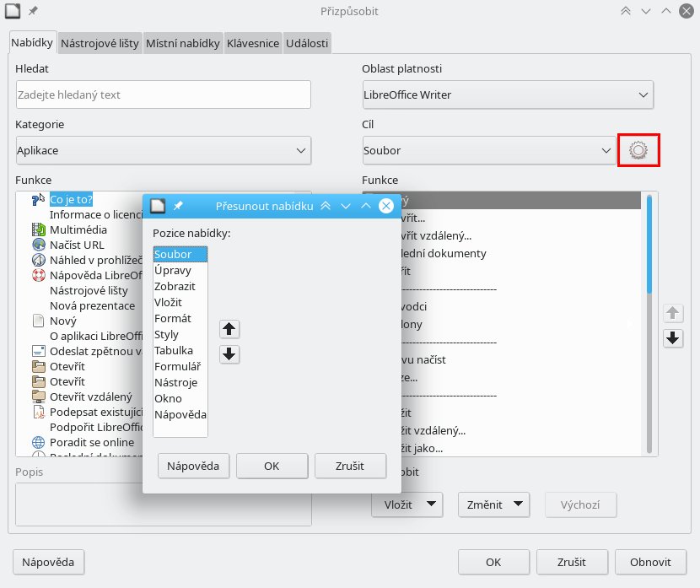
Task: Expand the Kategorie dropdown showing Aplikace
Action: [x=164, y=150]
